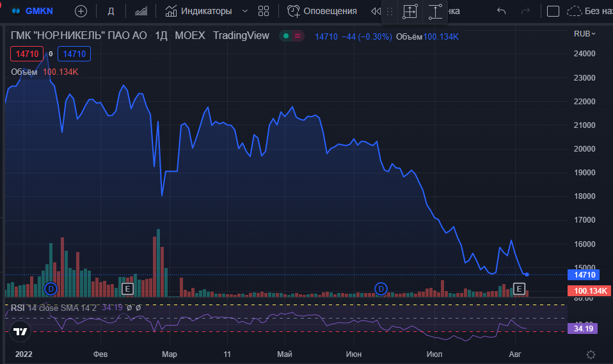Grab the floating toolbar drag handle
The width and height of the screenshot is (613, 364).
point(390,12)
